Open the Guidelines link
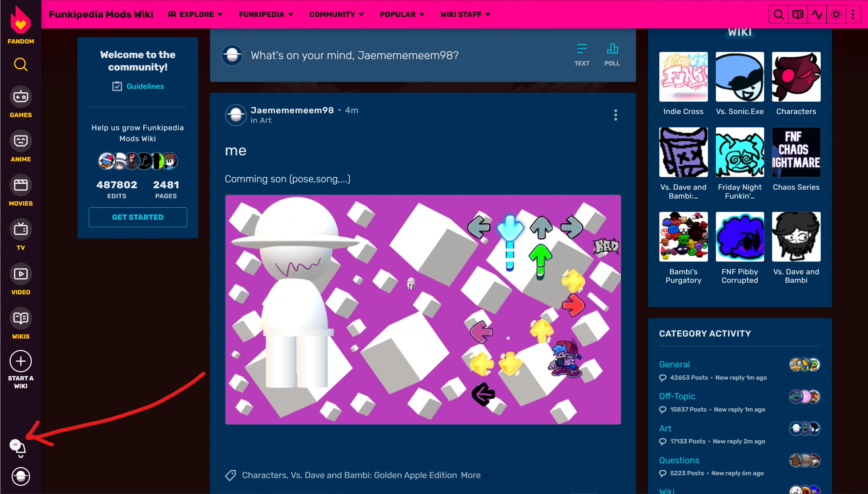Image resolution: width=868 pixels, height=494 pixels. [x=145, y=86]
